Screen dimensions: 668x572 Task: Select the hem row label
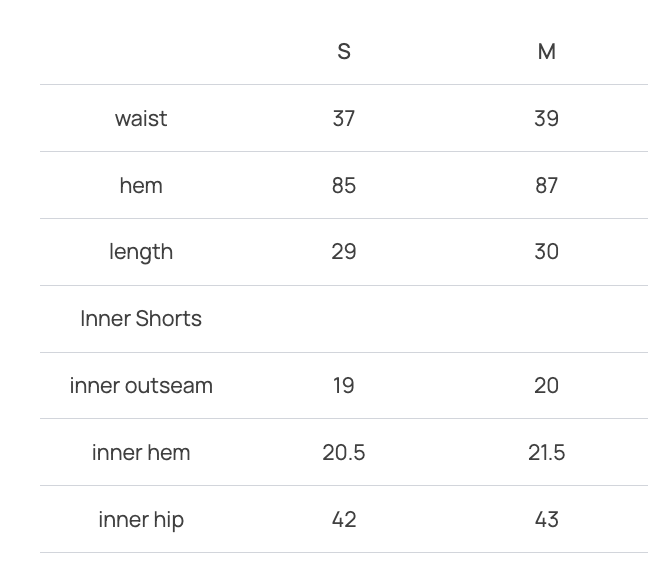[x=141, y=185]
